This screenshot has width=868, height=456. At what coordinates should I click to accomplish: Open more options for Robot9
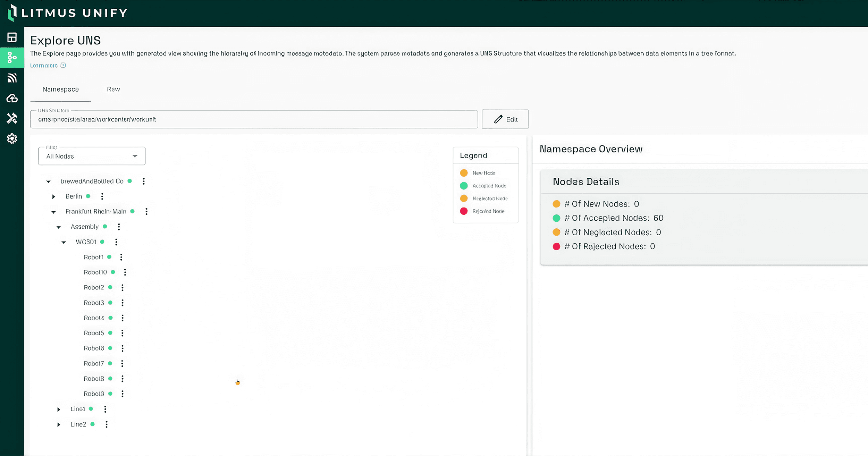point(123,394)
